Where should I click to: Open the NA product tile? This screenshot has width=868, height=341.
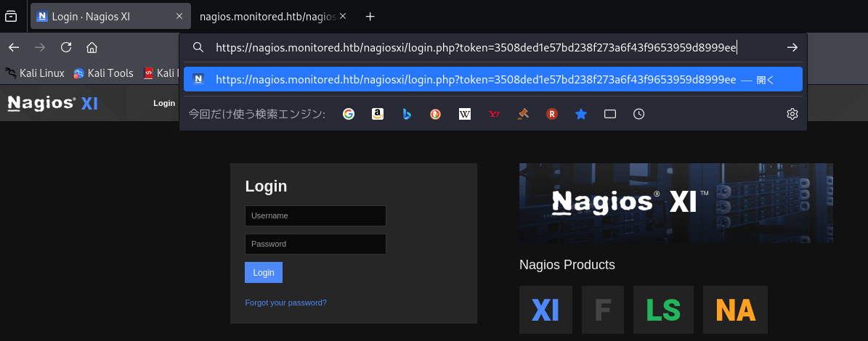click(x=735, y=310)
